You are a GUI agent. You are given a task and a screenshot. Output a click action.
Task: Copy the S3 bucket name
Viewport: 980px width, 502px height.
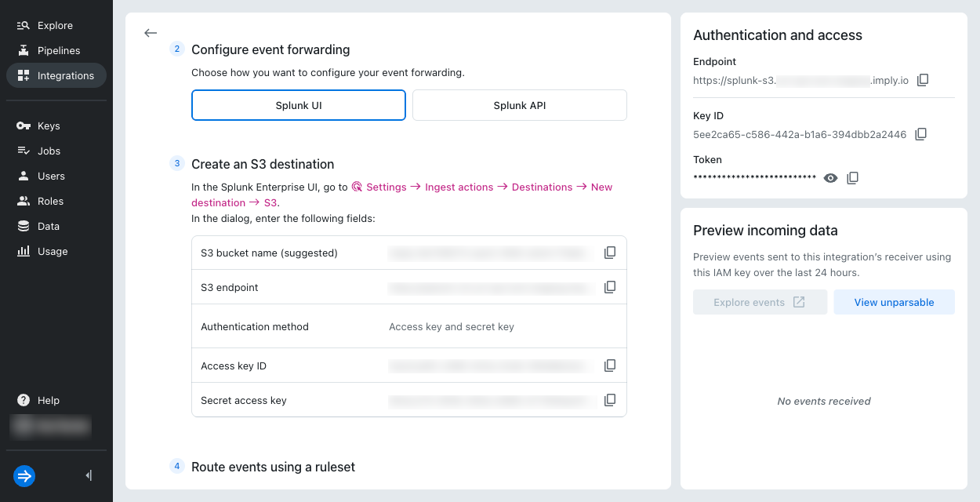click(610, 253)
